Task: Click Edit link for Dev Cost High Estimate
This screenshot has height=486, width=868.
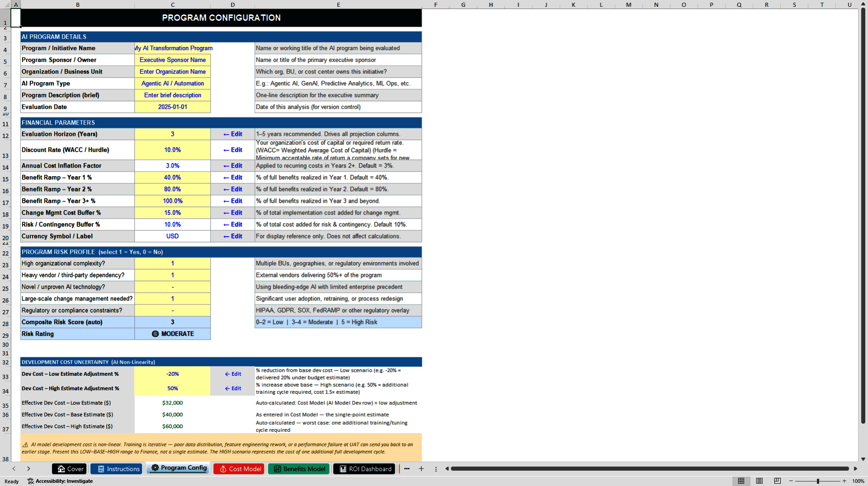Action: pyautogui.click(x=233, y=388)
